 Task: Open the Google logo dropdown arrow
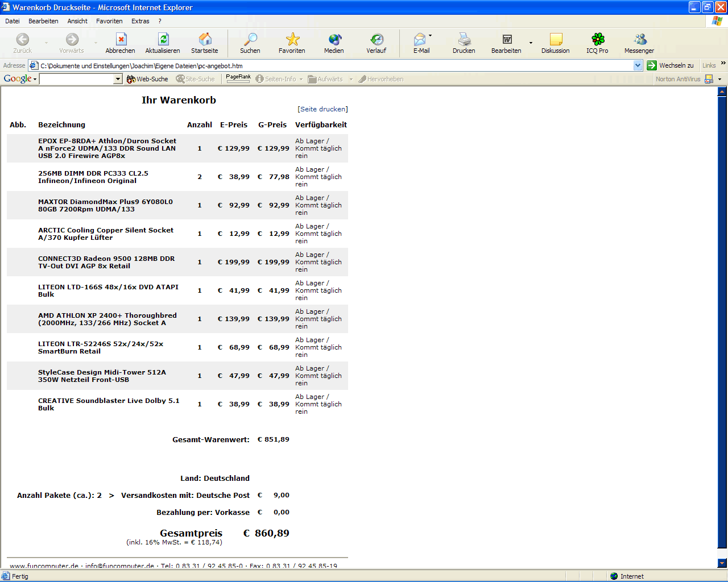click(35, 80)
